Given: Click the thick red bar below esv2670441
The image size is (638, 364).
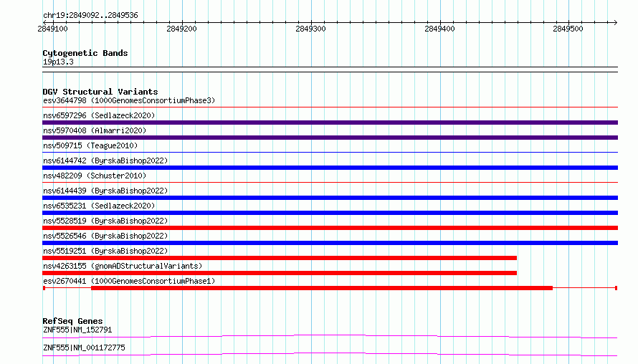Looking at the screenshot, I should coord(322,288).
